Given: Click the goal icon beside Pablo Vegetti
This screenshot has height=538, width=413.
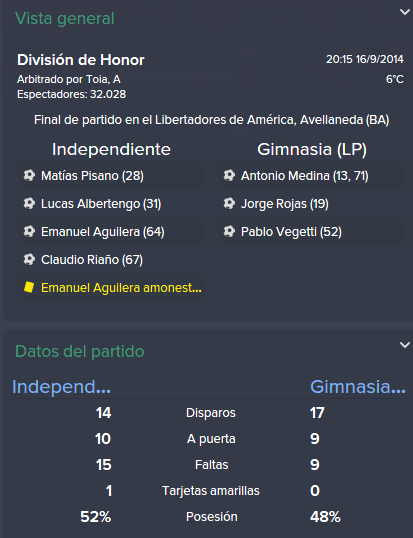Looking at the screenshot, I should click(229, 232).
